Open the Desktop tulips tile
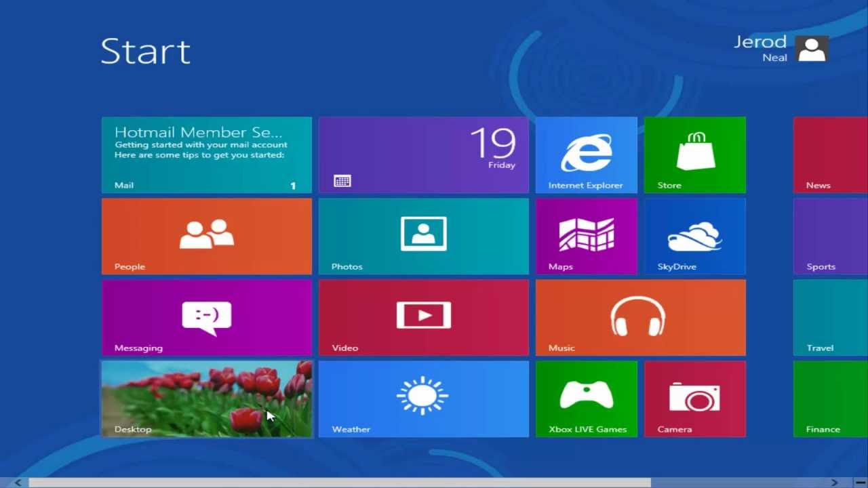Screen dimensions: 868x488 pos(207,399)
